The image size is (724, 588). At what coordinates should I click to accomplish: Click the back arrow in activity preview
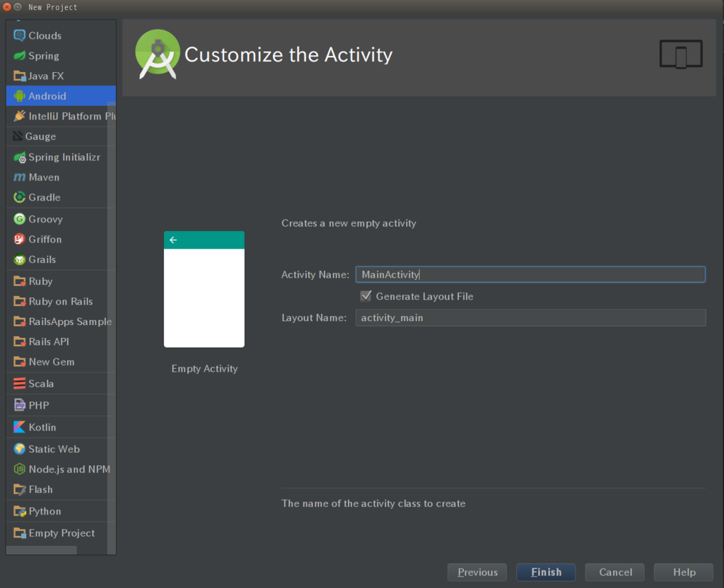[173, 240]
